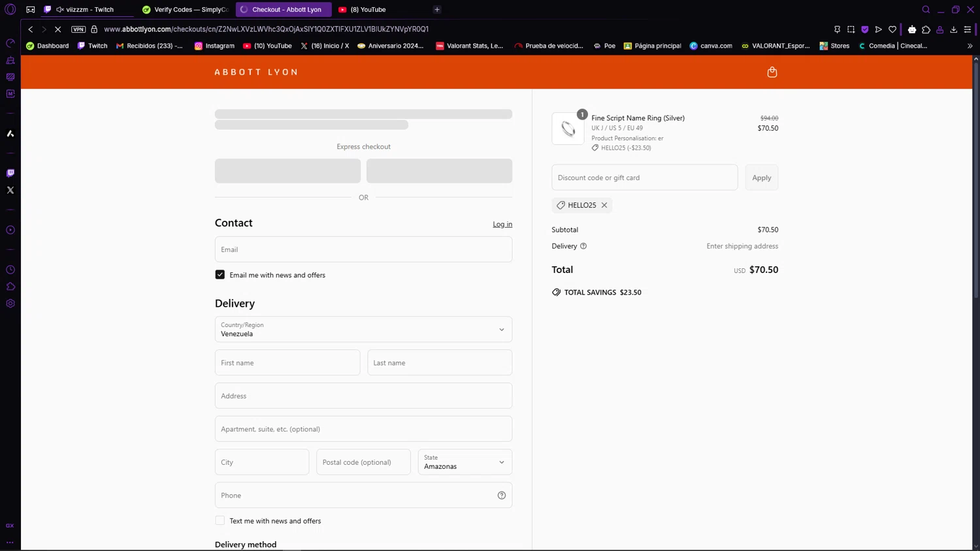This screenshot has width=980, height=551.
Task: Open the Dashboard bookmark
Action: pyautogui.click(x=47, y=46)
